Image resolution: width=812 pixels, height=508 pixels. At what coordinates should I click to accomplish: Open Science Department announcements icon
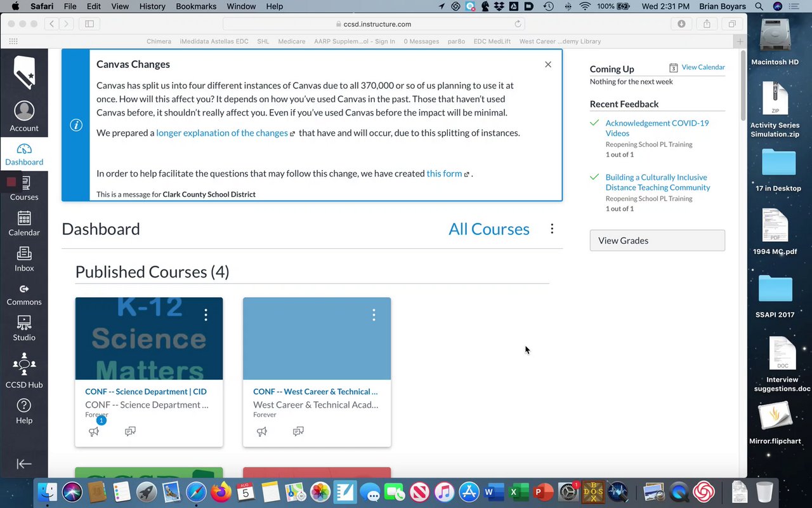(94, 431)
